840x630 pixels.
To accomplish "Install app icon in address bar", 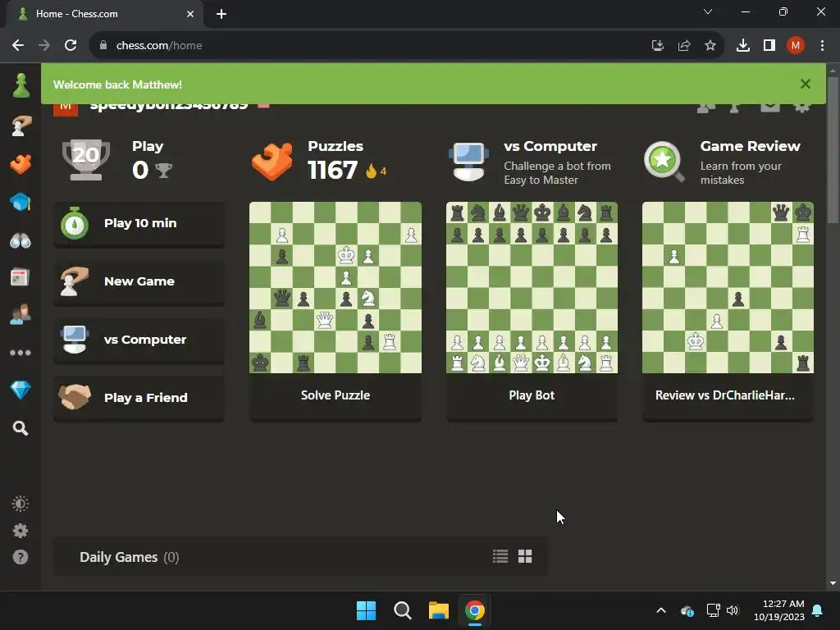I will (658, 46).
